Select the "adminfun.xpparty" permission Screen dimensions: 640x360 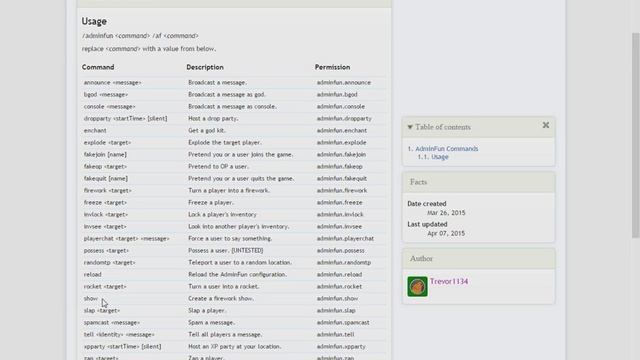[341, 347]
